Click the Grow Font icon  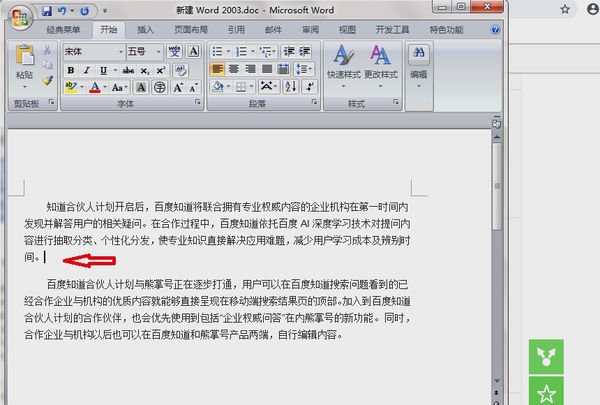tap(178, 87)
